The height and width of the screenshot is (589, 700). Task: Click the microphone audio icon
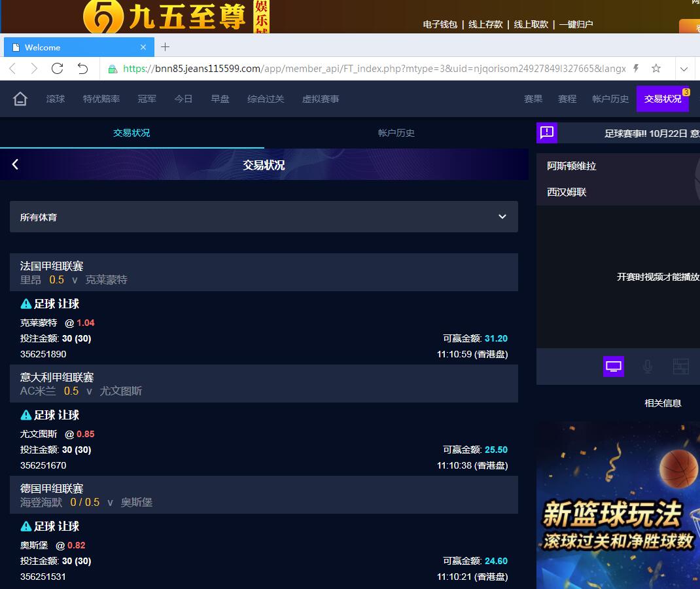coord(648,366)
